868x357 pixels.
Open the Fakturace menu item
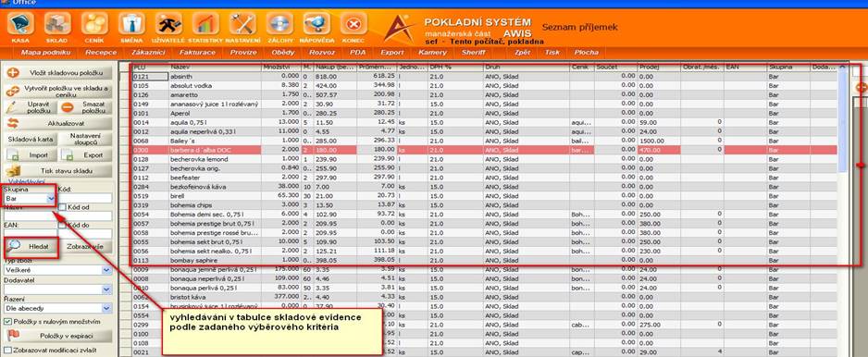click(x=196, y=53)
